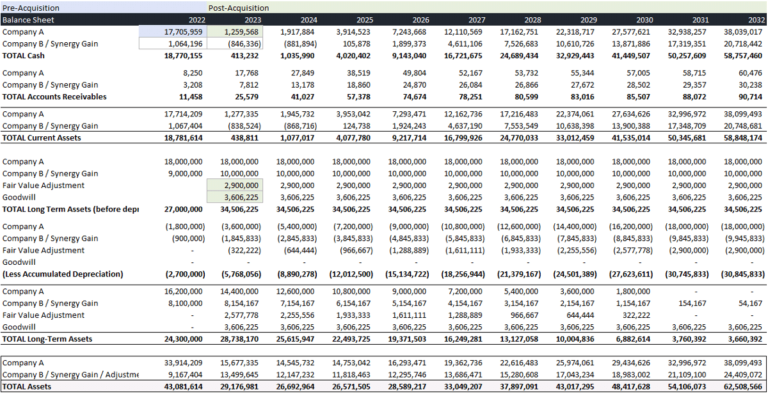The image size is (768, 394).
Task: Select the long-term assets total 24,300,000
Action: coord(183,339)
